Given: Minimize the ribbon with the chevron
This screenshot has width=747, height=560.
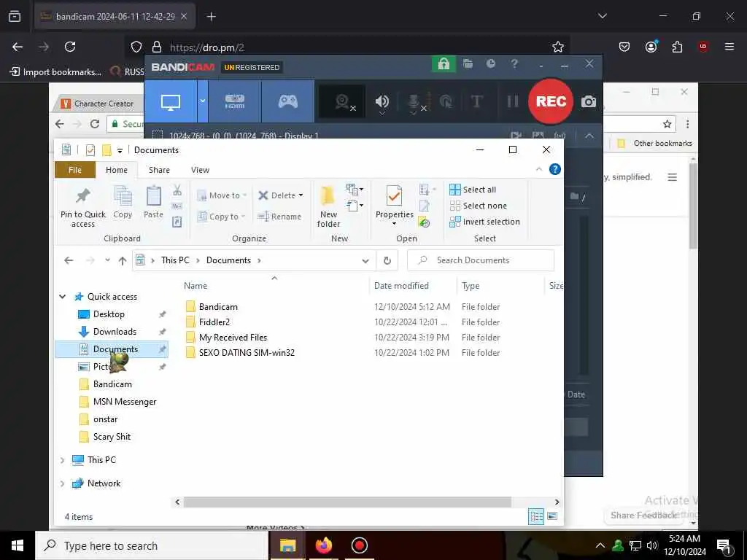Looking at the screenshot, I should pyautogui.click(x=539, y=169).
